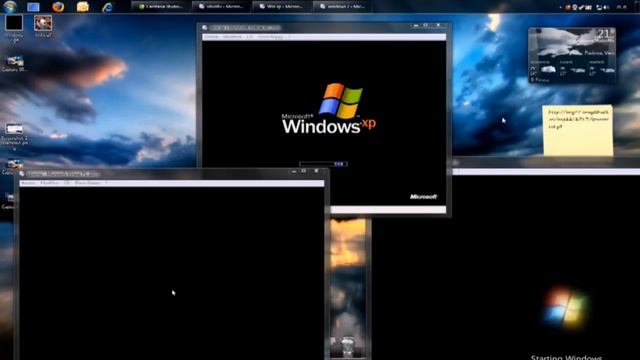Launch Internet Explorer from the taskbar
This screenshot has height=360, width=640.
click(x=107, y=7)
